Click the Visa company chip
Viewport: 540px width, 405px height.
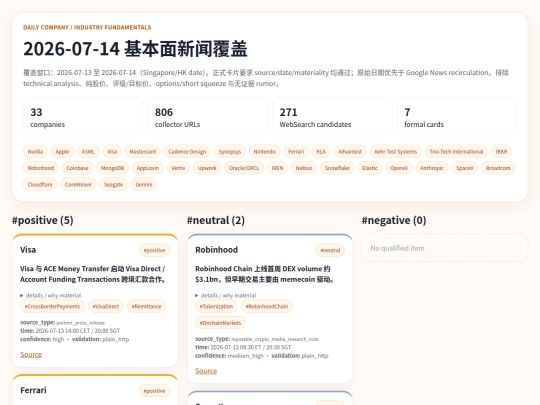click(x=112, y=152)
